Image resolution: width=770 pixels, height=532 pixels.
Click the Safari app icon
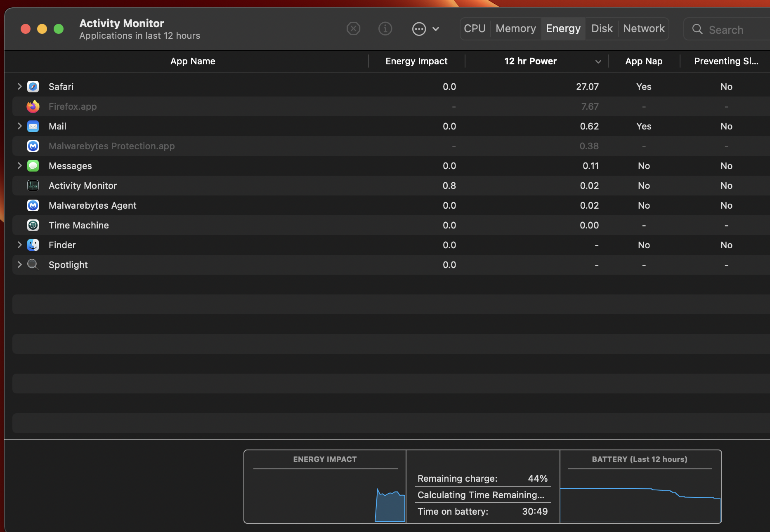[33, 87]
